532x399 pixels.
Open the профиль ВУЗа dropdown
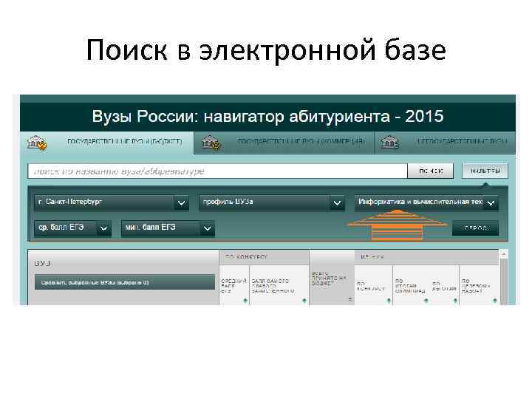(x=272, y=202)
